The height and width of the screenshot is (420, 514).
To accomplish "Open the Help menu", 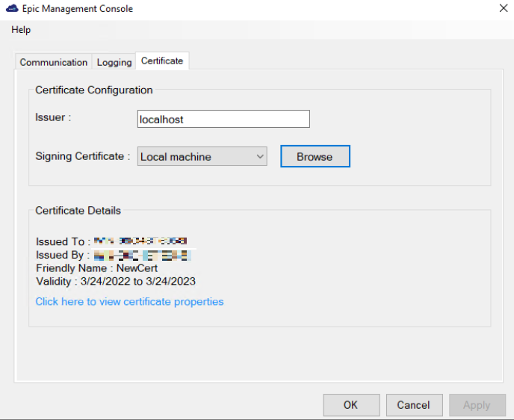I will [21, 30].
